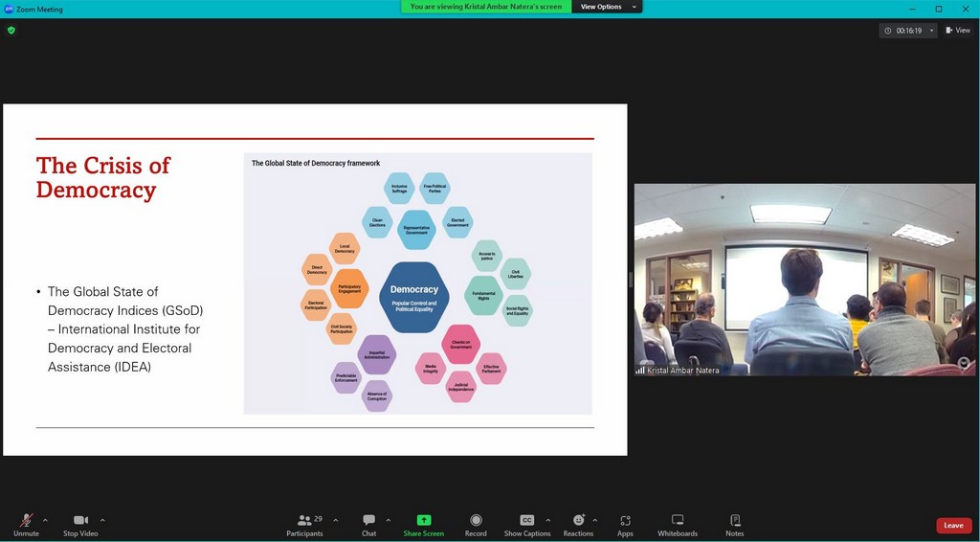Viewport: 980px width, 542px height.
Task: Toggle Stop Video camera button
Action: coord(80,524)
